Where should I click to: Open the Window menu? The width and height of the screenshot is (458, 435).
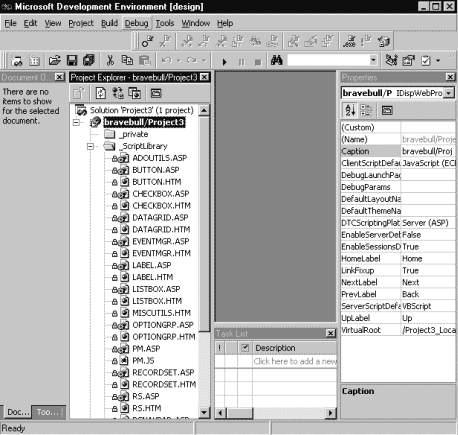click(196, 23)
